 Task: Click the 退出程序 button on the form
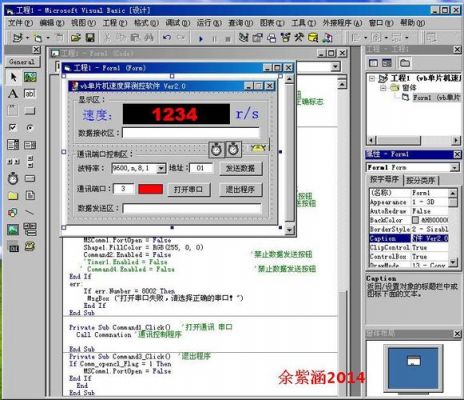[x=241, y=190]
